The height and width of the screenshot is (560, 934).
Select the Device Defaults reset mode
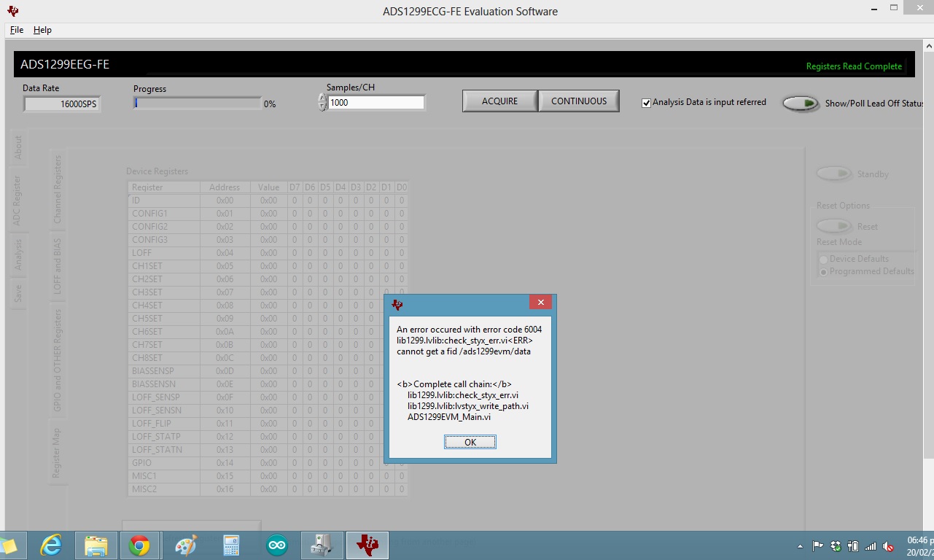pos(823,258)
